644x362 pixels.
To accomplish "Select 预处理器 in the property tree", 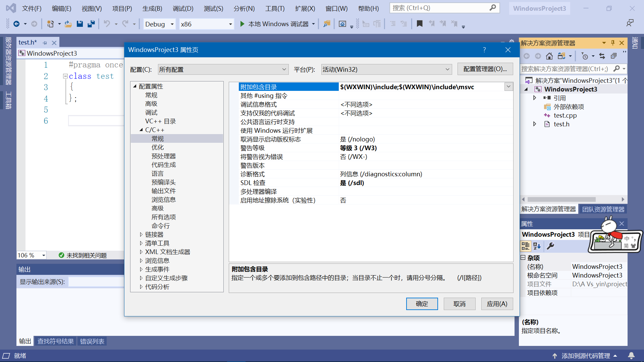I will [164, 156].
